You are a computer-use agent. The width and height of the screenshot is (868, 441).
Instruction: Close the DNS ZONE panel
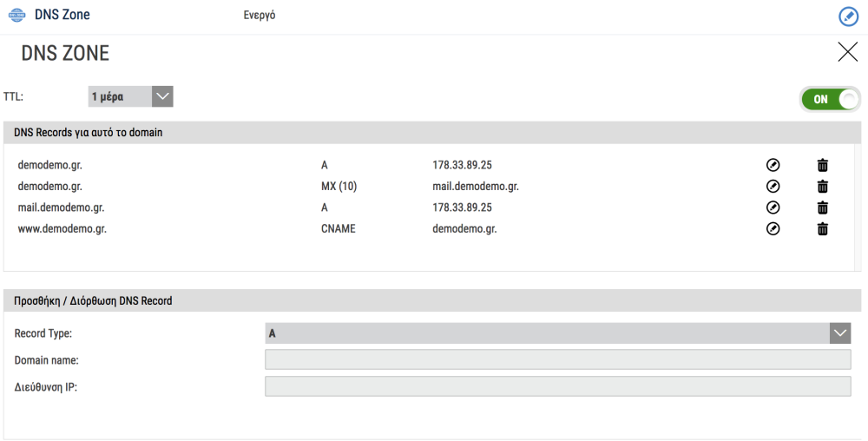(848, 53)
